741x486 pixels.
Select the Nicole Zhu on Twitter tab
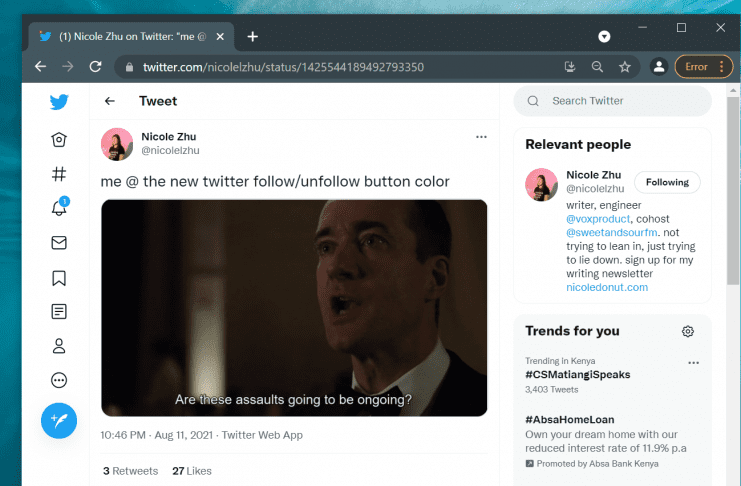pos(131,36)
